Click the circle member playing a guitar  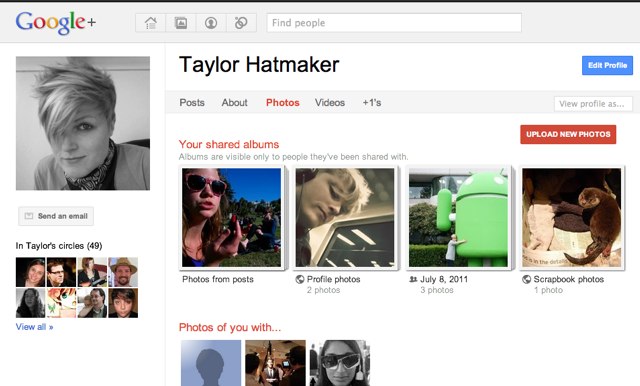pos(92,272)
